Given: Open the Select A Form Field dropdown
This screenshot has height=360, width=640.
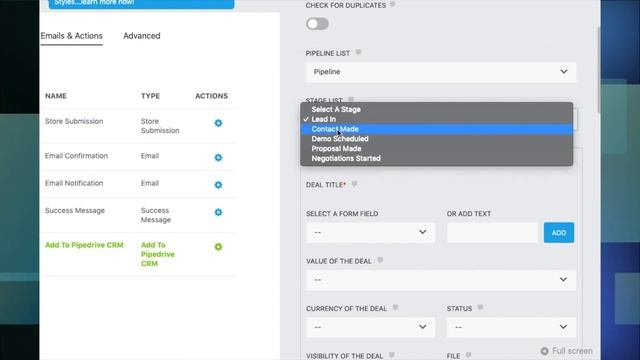Looking at the screenshot, I should pos(370,232).
